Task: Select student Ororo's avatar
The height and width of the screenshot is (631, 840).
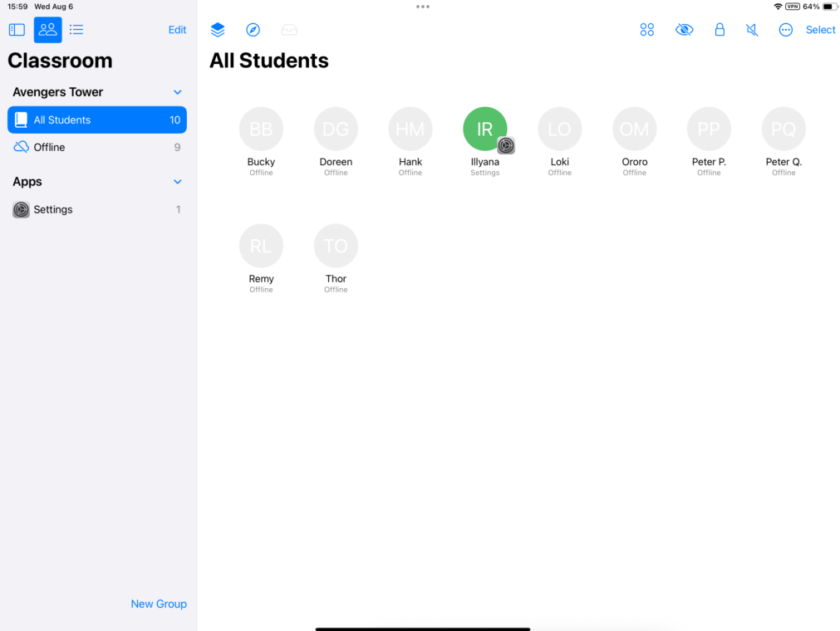Action: [634, 129]
